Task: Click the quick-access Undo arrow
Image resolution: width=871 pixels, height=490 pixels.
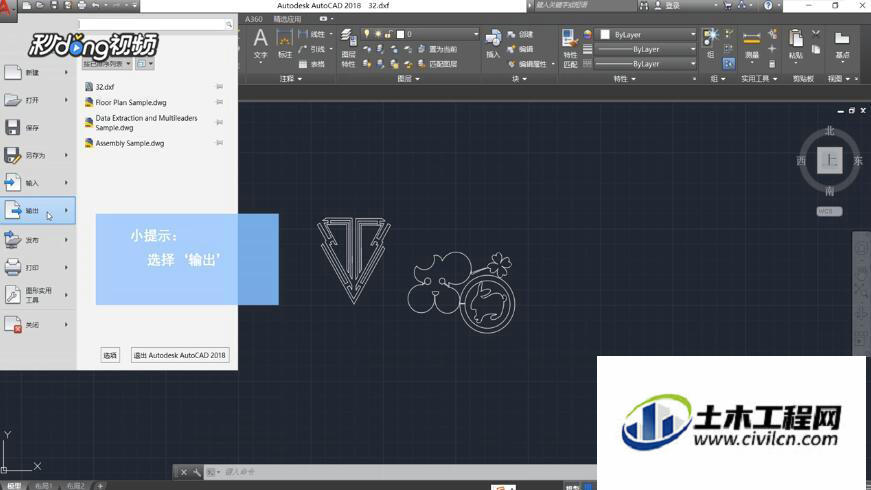Action: click(x=96, y=6)
